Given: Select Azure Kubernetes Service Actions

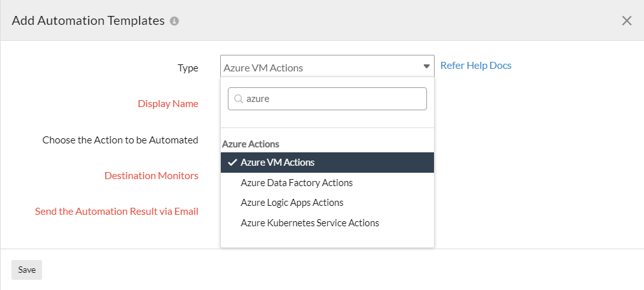Looking at the screenshot, I should tap(310, 223).
